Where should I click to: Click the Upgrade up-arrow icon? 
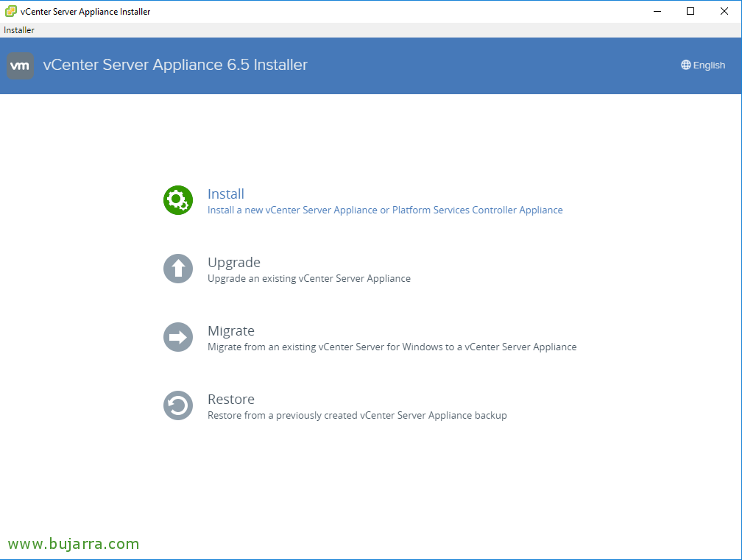tap(178, 269)
